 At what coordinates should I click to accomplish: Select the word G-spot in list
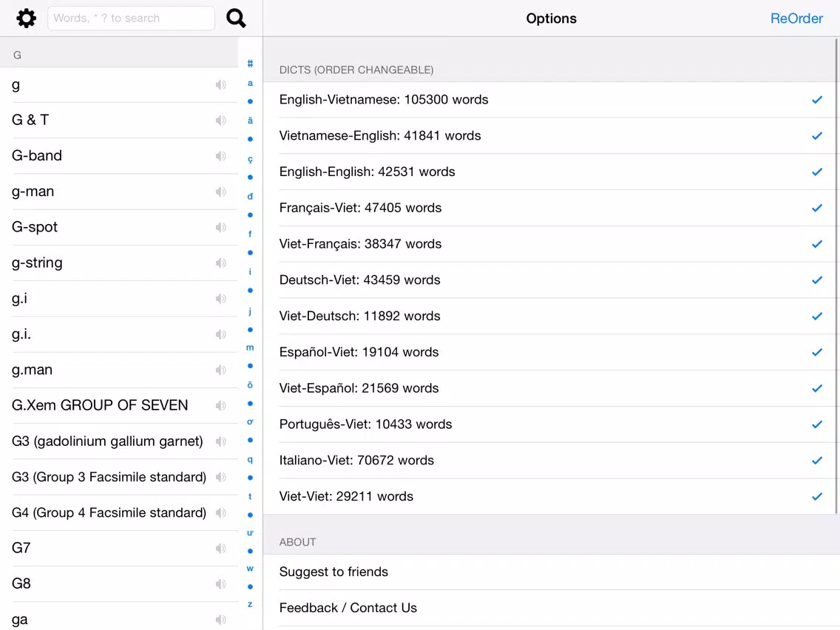tap(34, 227)
